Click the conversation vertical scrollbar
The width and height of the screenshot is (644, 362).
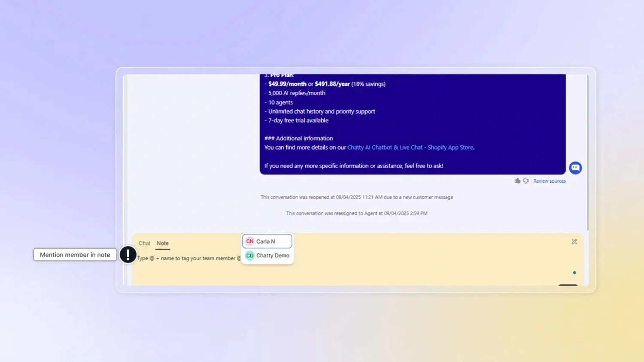587,152
